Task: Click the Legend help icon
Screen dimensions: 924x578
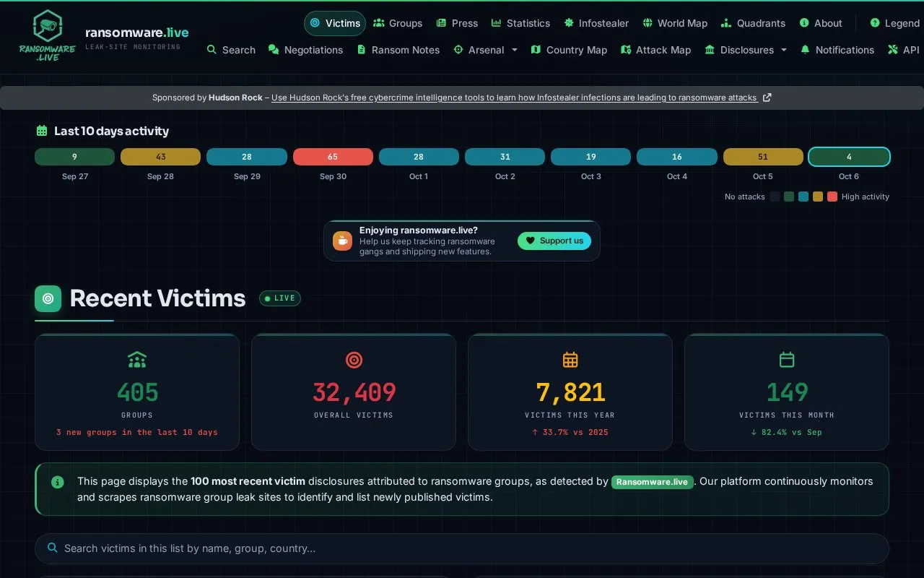Action: pos(875,23)
